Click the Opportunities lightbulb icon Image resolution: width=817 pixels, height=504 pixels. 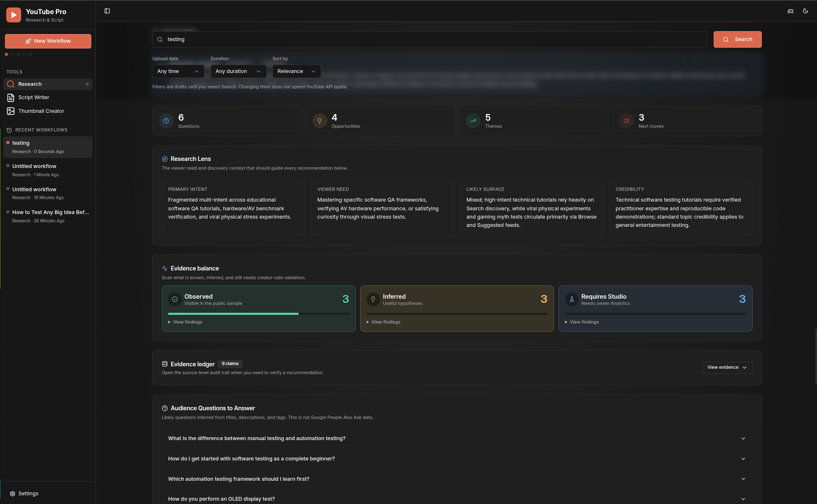click(319, 121)
